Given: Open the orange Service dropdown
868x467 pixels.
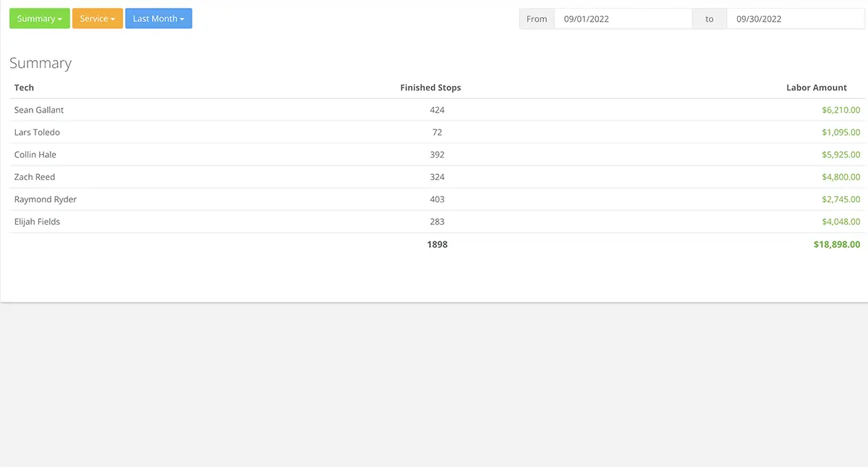Looking at the screenshot, I should (98, 19).
